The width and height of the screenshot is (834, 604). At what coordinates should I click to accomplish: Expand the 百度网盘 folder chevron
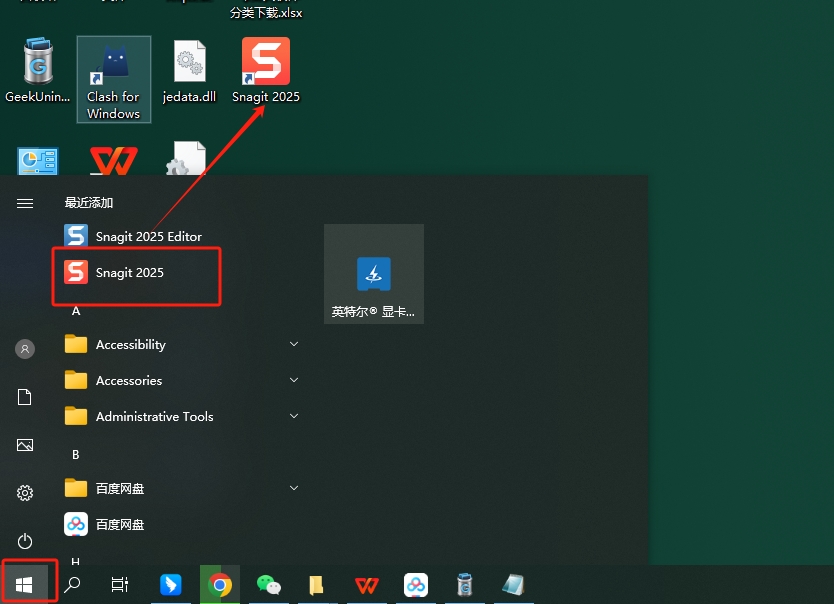click(x=294, y=488)
